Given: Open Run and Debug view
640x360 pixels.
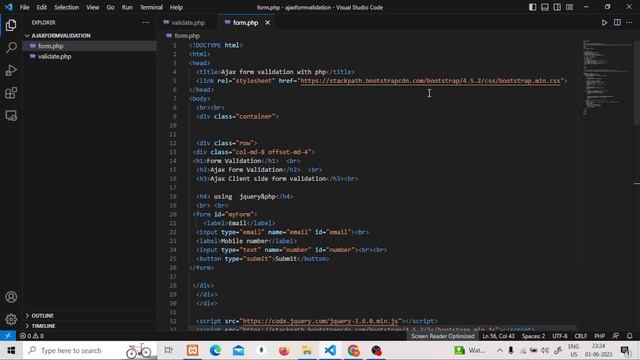Looking at the screenshot, I should click(11, 70).
